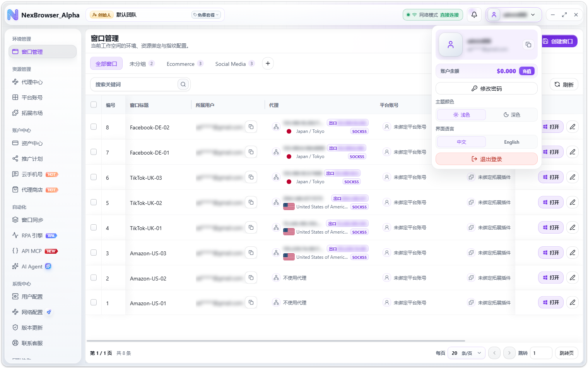The height and width of the screenshot is (368, 588).
Task: Click the 退出登录 logout button
Action: (486, 159)
